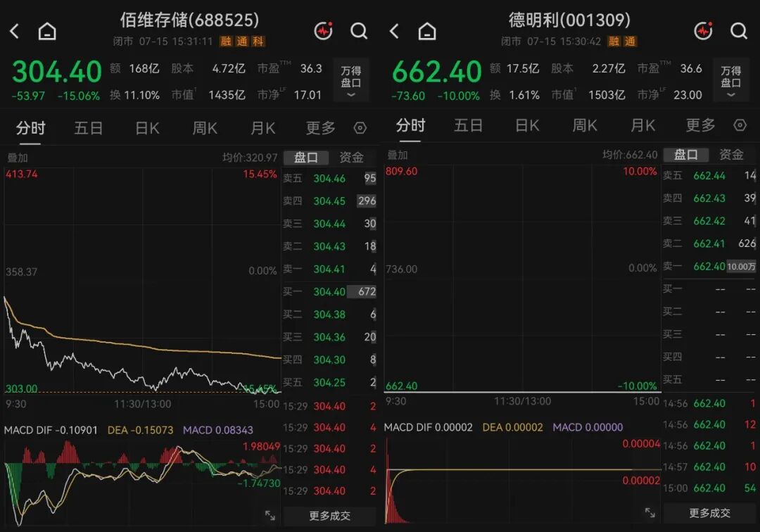Switch to 资金 view on 德明利 panel
Screen dimensions: 760x532
[731, 155]
